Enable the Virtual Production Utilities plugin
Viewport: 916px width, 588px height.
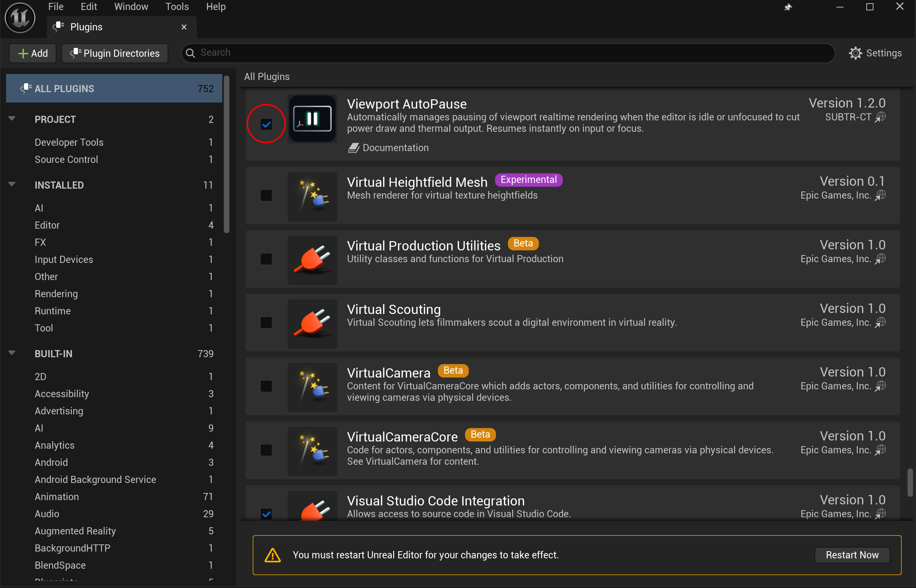coord(266,259)
